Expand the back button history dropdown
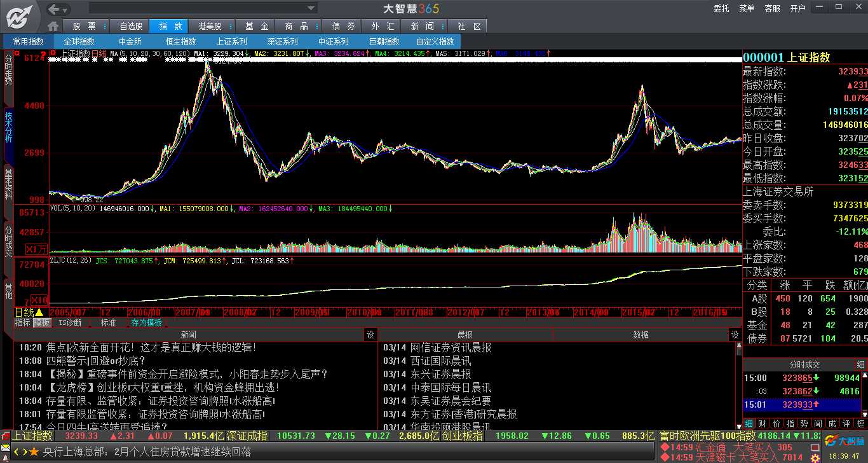868x463 pixels. tap(66, 9)
